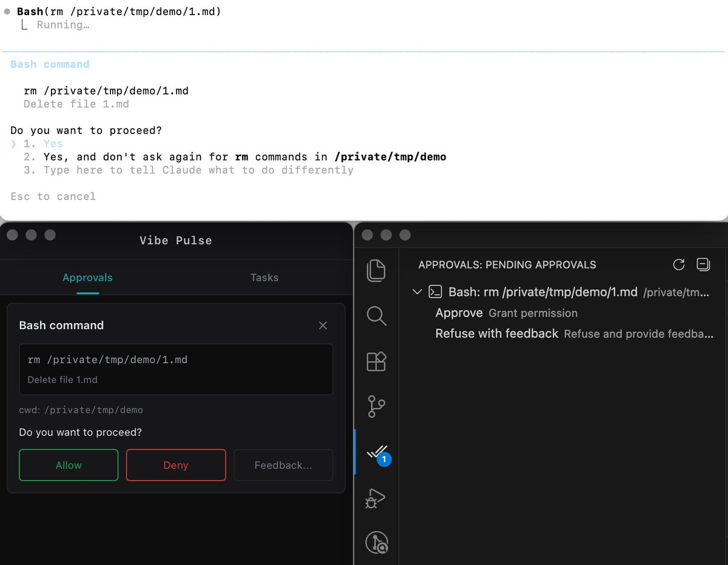Image resolution: width=728 pixels, height=565 pixels.
Task: Select option 1 Yes in the terminal prompt
Action: 53,143
